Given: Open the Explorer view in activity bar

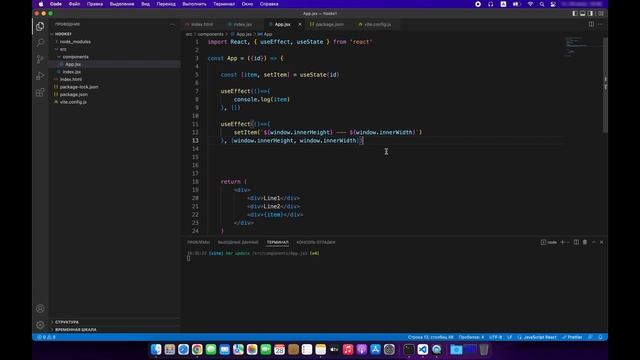Looking at the screenshot, I should (40, 27).
